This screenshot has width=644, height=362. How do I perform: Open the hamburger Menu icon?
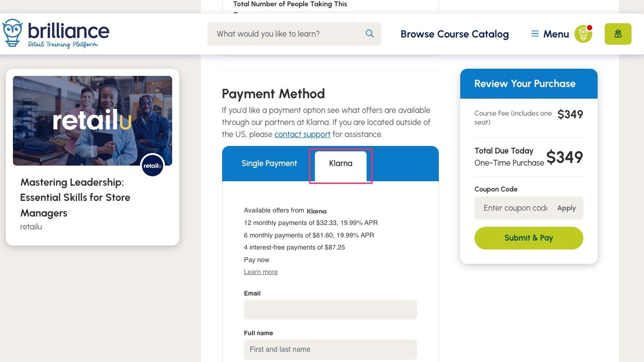[x=535, y=34]
